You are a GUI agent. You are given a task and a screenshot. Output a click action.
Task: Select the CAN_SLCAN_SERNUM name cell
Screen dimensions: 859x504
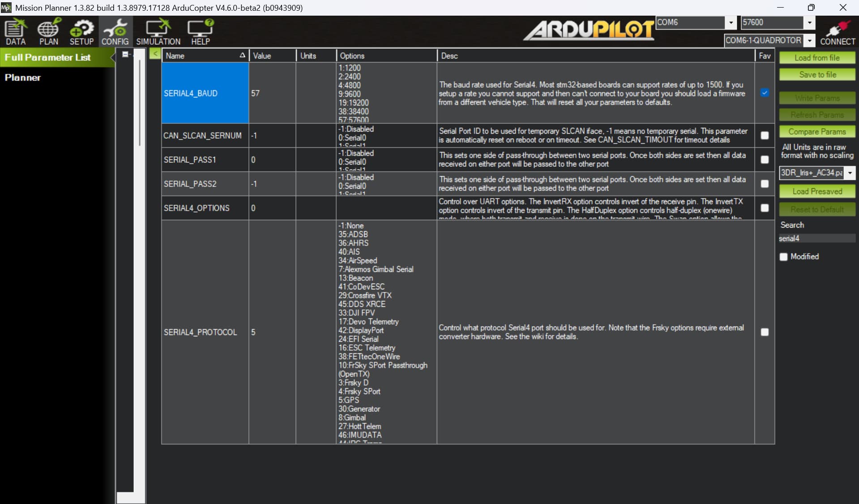coord(205,136)
